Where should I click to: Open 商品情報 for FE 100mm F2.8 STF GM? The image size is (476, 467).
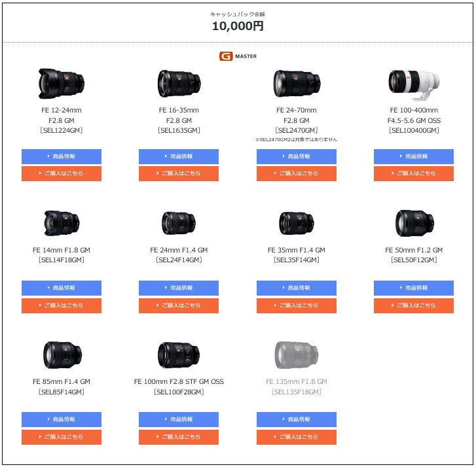point(179,419)
